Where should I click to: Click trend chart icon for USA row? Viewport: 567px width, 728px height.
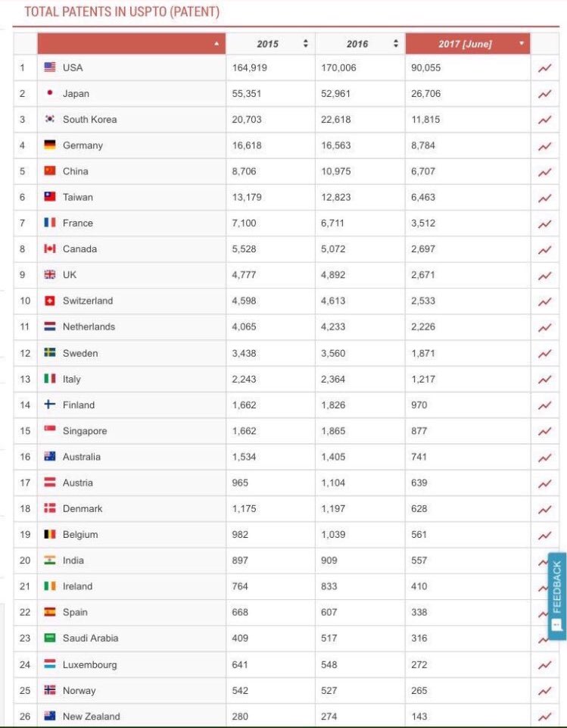click(544, 68)
